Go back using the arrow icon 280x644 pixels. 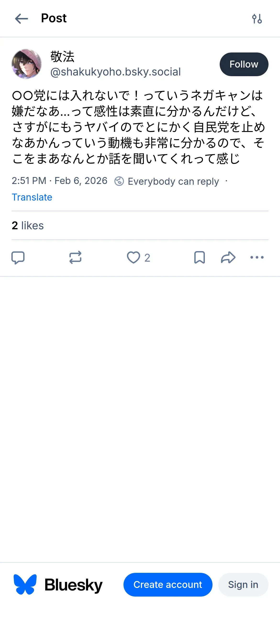(22, 19)
